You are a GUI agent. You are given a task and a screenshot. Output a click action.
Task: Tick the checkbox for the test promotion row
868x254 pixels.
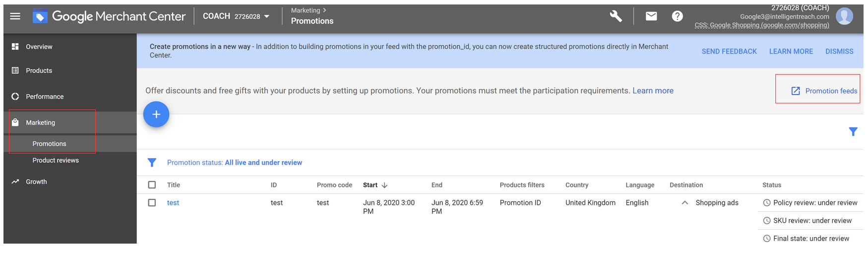pos(152,203)
